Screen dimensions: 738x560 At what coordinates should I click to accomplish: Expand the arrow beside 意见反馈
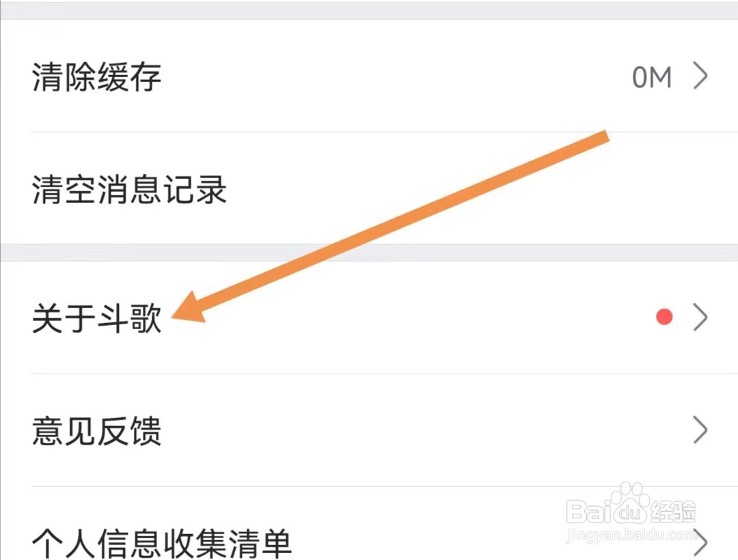click(700, 430)
